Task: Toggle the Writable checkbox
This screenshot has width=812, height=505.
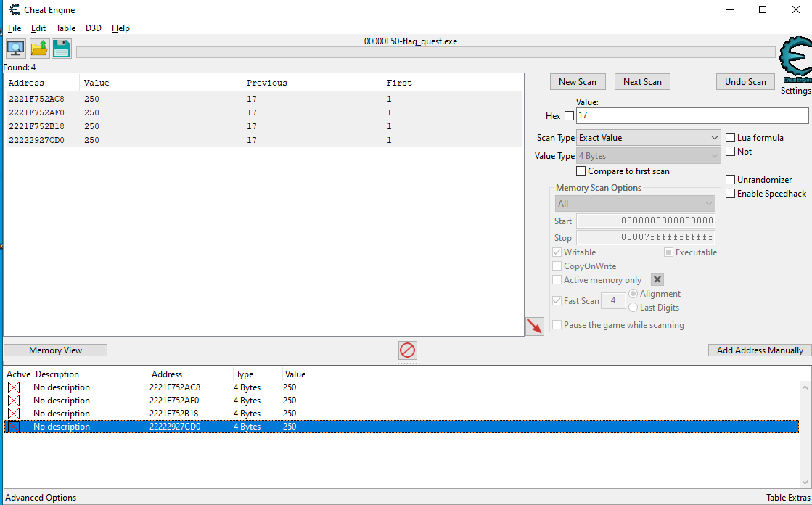Action: point(557,252)
